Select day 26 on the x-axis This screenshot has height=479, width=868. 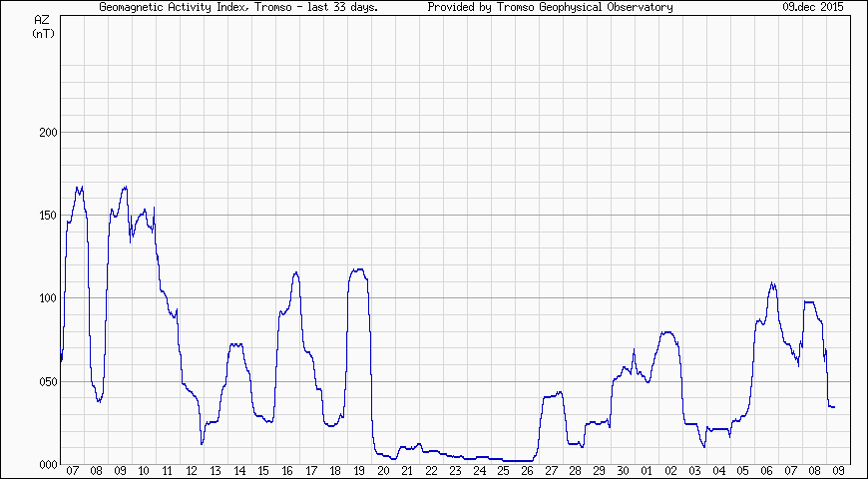[527, 471]
